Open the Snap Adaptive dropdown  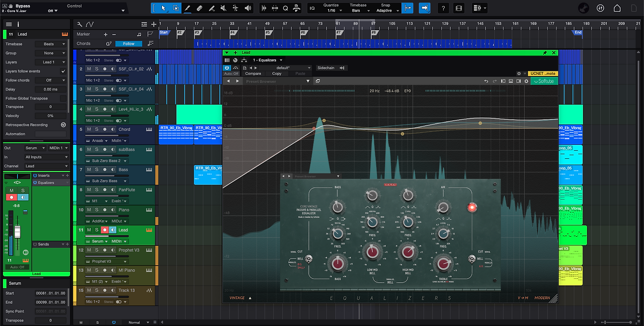(x=387, y=11)
